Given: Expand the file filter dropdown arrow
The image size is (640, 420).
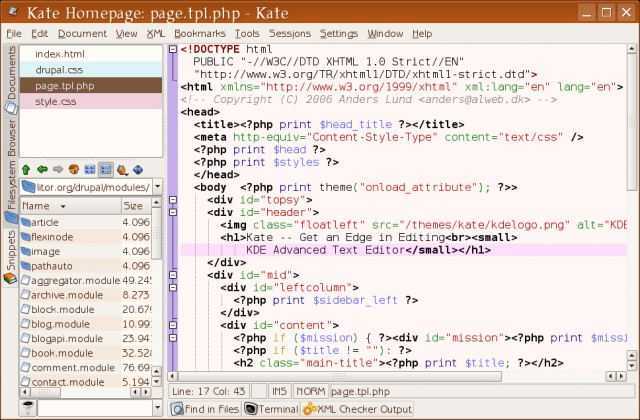Looking at the screenshot, I should pyautogui.click(x=158, y=407).
